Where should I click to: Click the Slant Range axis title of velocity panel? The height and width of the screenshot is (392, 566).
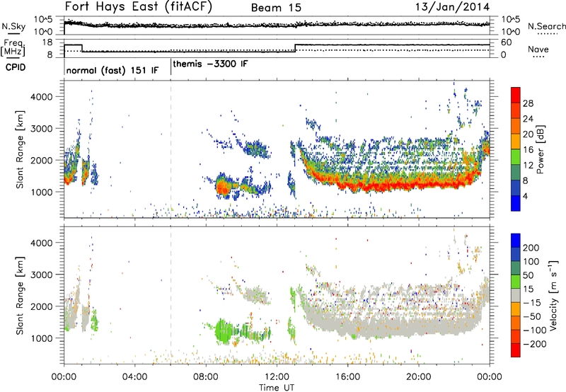20,295
